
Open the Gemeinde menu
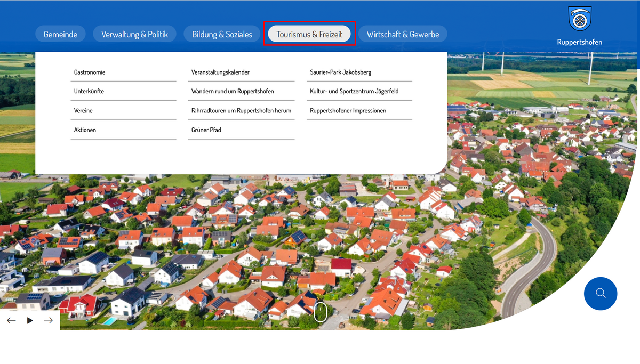[x=60, y=34]
